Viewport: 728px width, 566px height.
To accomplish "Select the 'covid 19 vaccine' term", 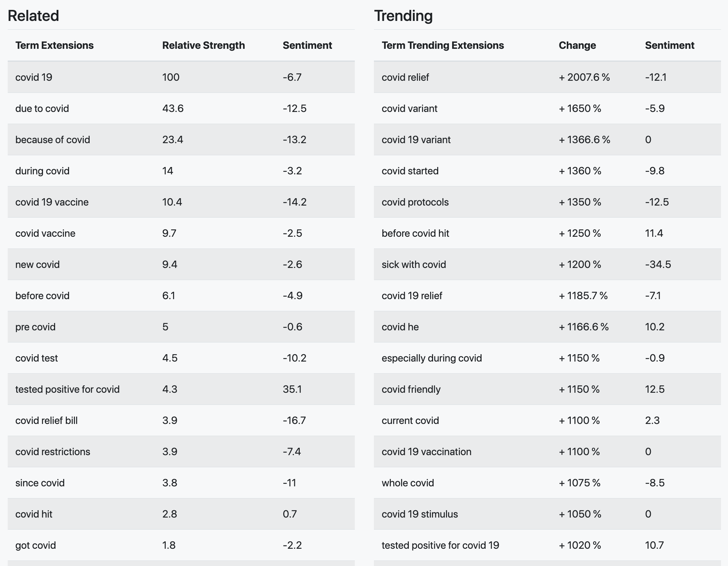I will pos(52,202).
